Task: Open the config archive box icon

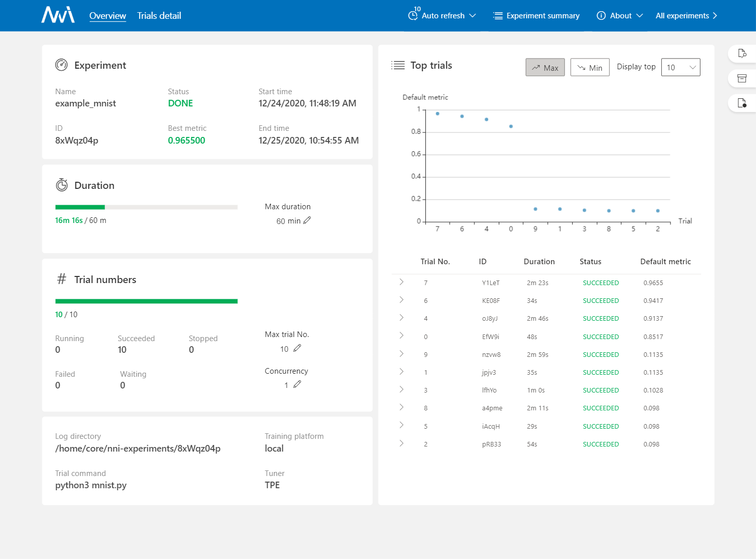Action: [742, 78]
